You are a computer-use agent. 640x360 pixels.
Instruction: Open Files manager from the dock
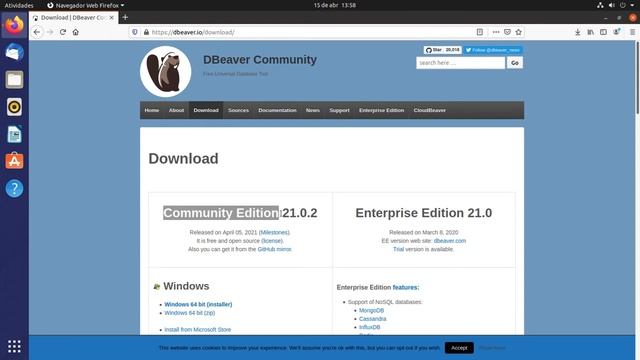[x=14, y=80]
